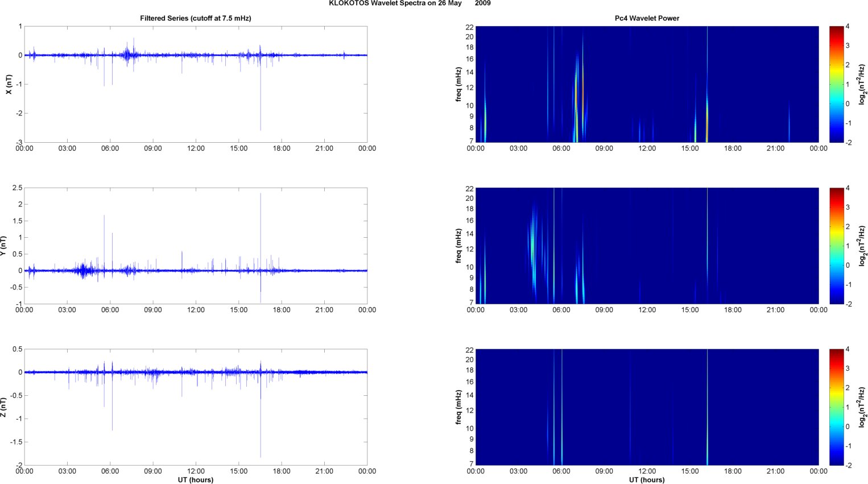Click the figure title starting with KLOKOTOS Wavelet Spectra

pos(410,3)
